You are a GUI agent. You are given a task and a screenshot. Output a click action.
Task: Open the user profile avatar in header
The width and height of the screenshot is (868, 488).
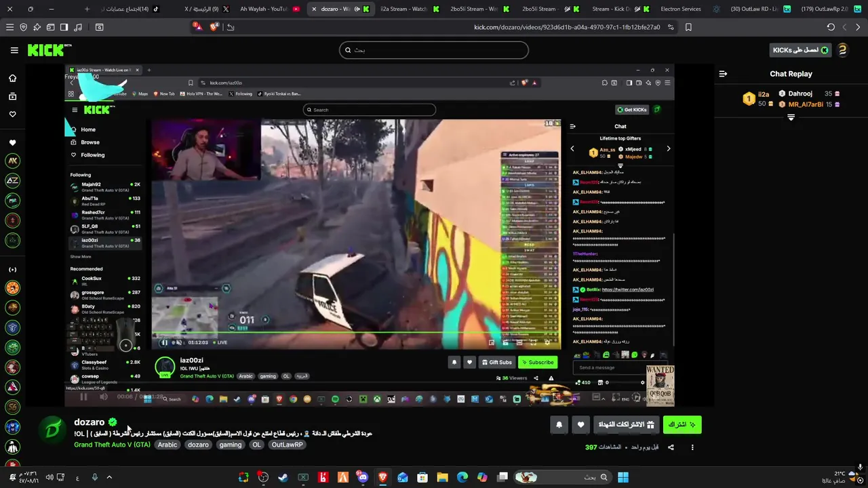[x=842, y=50]
